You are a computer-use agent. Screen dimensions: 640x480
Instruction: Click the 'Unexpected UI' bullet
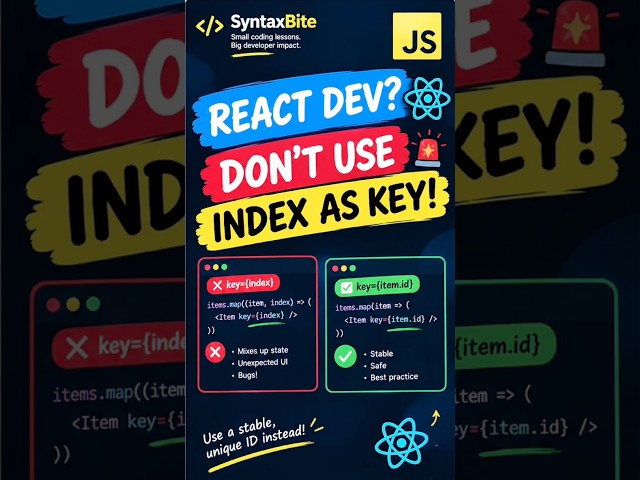(260, 362)
